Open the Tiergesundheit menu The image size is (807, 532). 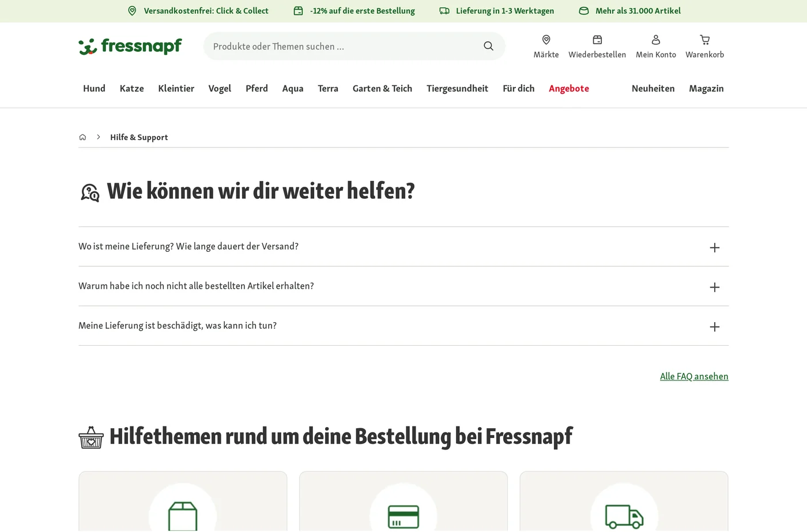[x=457, y=89]
